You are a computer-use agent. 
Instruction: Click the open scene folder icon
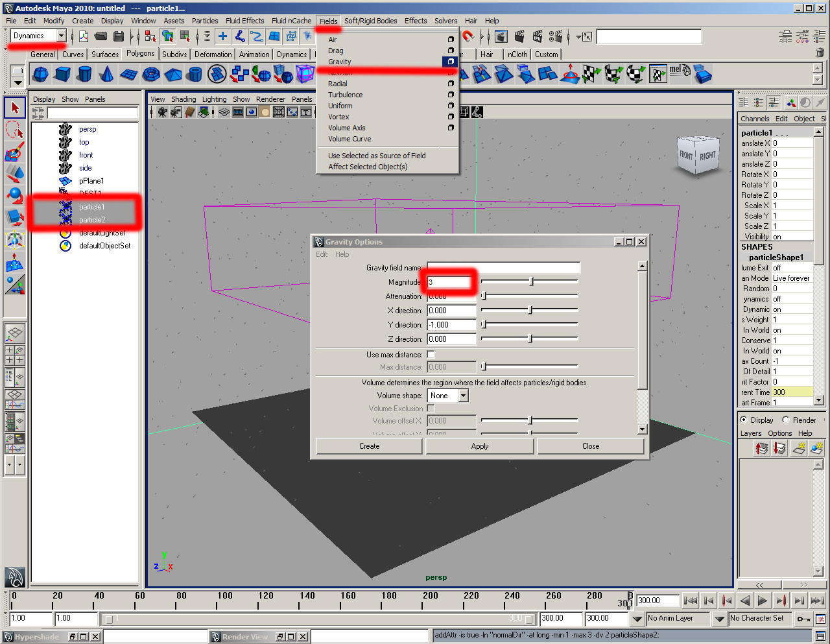tap(101, 36)
